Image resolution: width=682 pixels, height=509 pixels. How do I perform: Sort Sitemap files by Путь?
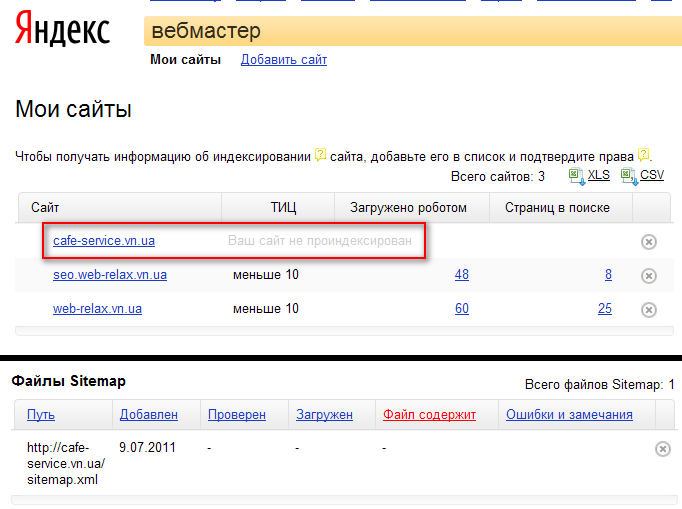pyautogui.click(x=41, y=415)
